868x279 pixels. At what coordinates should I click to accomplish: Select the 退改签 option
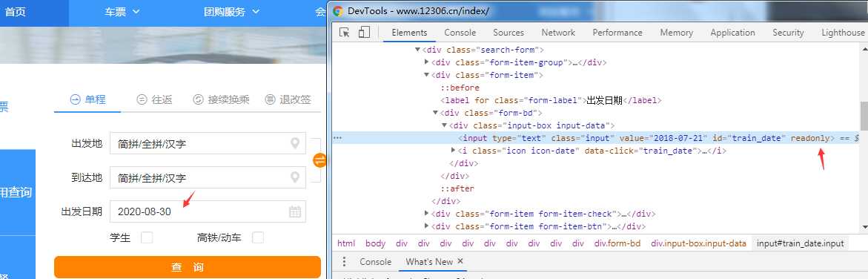pyautogui.click(x=288, y=100)
